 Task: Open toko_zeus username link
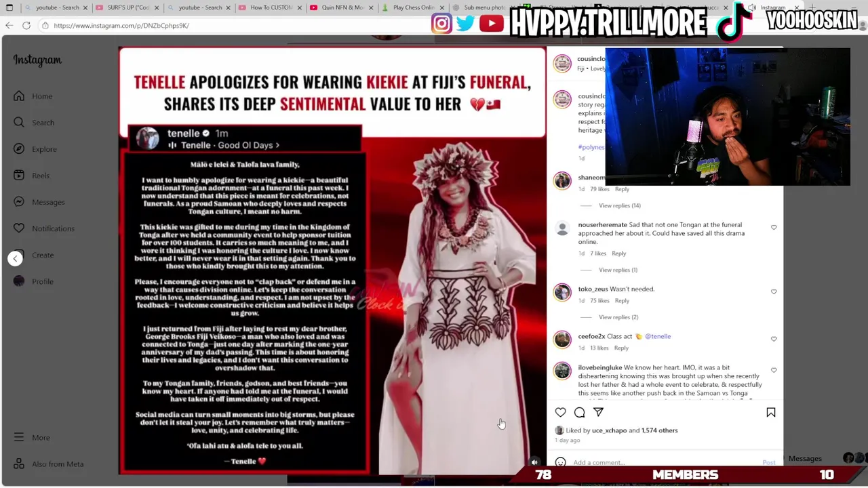point(593,289)
